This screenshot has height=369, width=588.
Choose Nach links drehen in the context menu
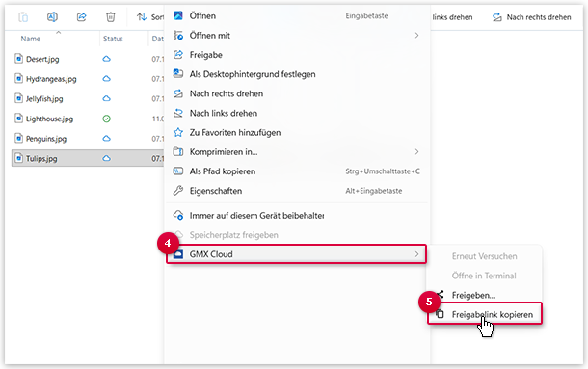coord(296,114)
